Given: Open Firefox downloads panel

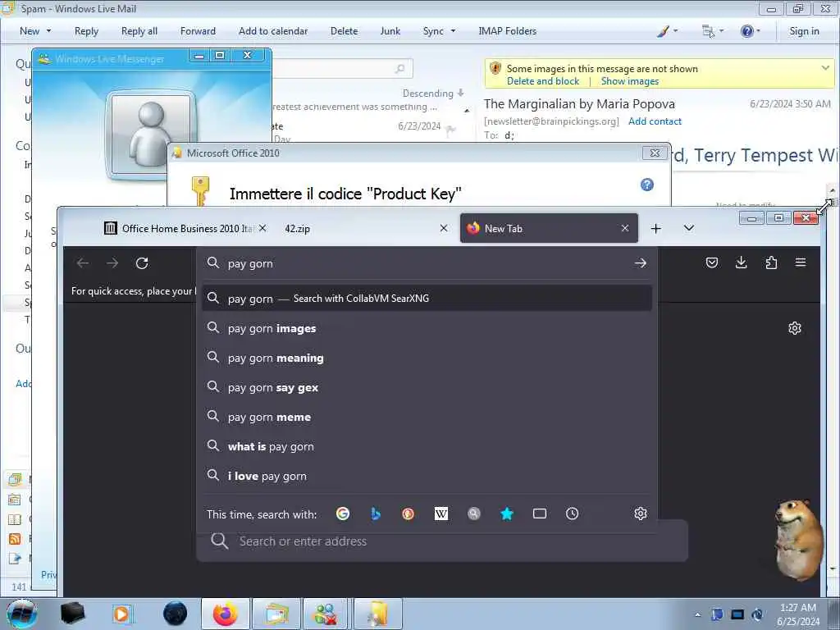Looking at the screenshot, I should [x=741, y=262].
